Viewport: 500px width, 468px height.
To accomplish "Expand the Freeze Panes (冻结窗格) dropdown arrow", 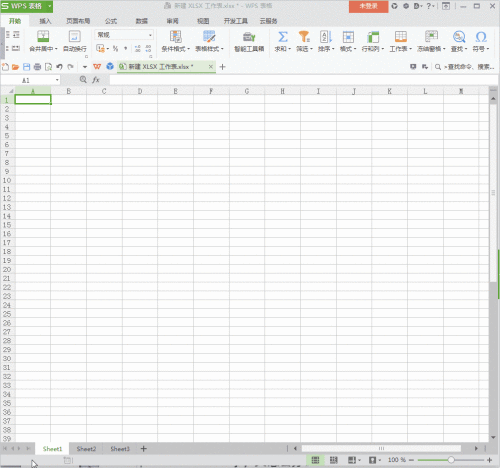I will pos(444,49).
